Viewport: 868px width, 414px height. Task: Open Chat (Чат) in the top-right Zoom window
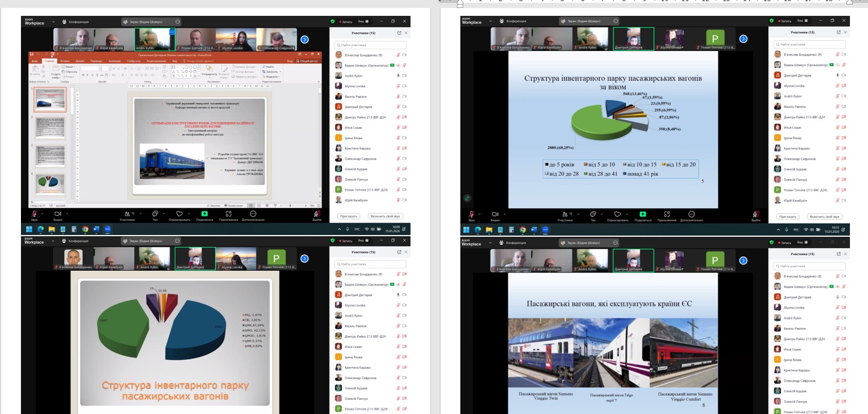tap(593, 214)
